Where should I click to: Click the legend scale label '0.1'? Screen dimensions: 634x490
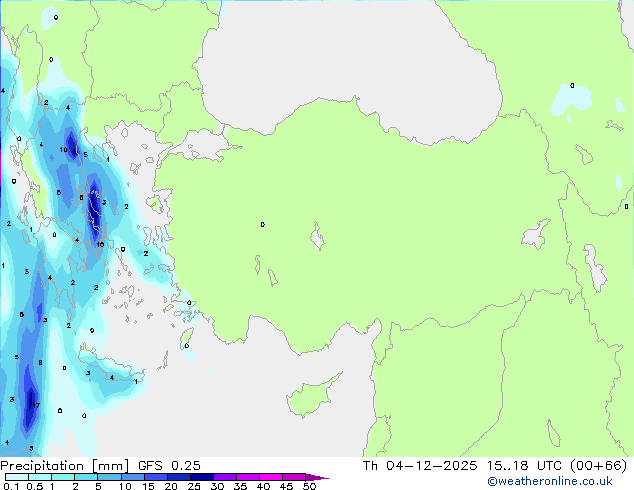pyautogui.click(x=11, y=486)
